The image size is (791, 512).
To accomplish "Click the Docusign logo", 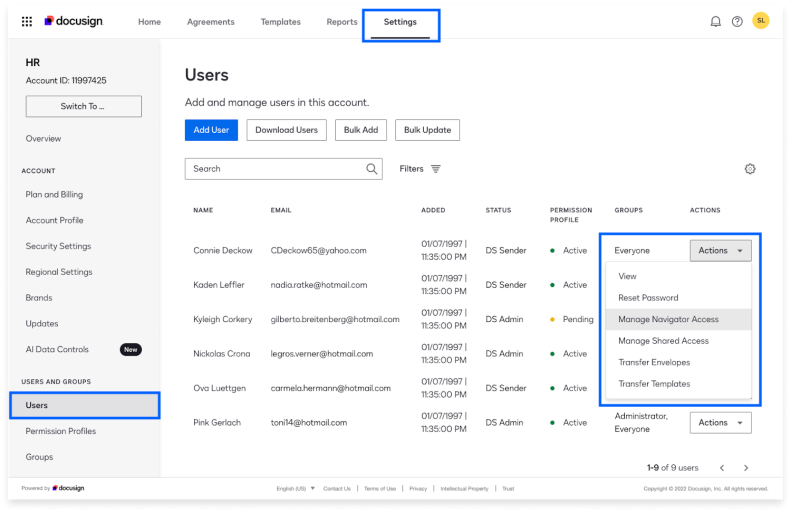I will pos(74,21).
